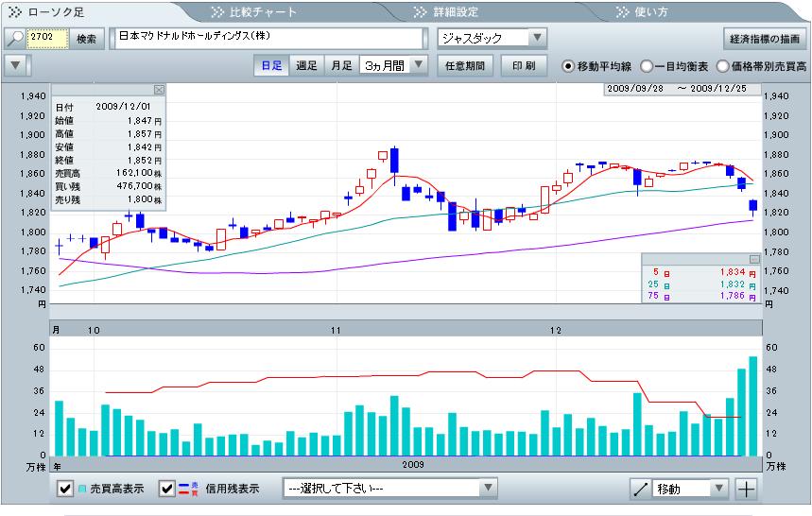Select the 一目均衡表 radio button
Viewport: 812px width, 516px height.
click(x=648, y=66)
